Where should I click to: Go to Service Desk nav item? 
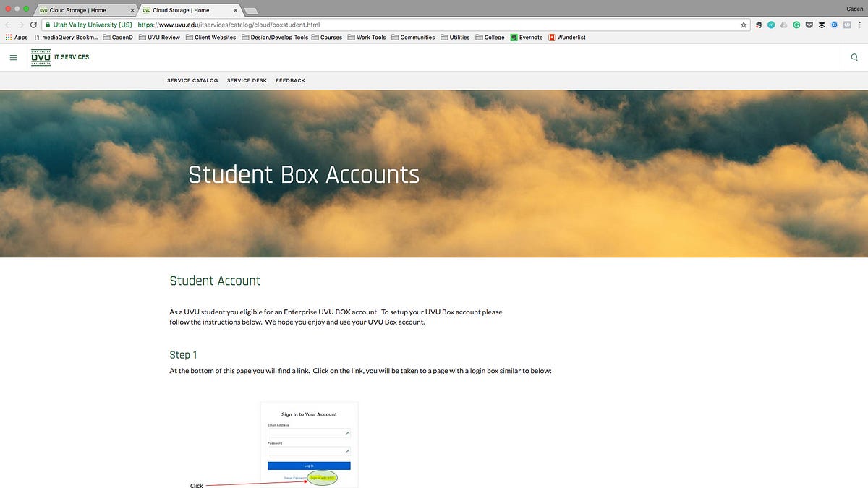pyautogui.click(x=247, y=80)
